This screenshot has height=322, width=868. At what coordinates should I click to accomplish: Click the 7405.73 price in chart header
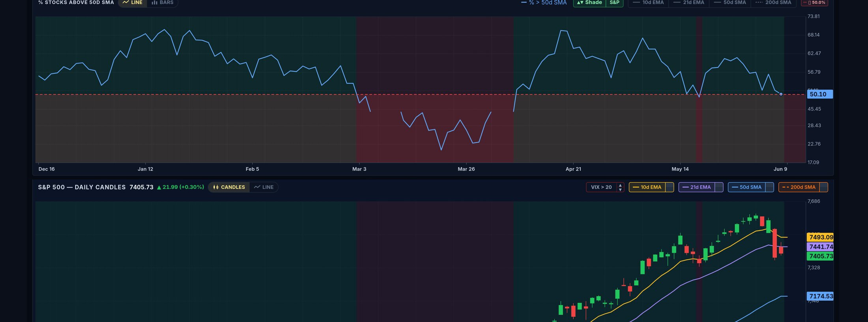coord(141,187)
